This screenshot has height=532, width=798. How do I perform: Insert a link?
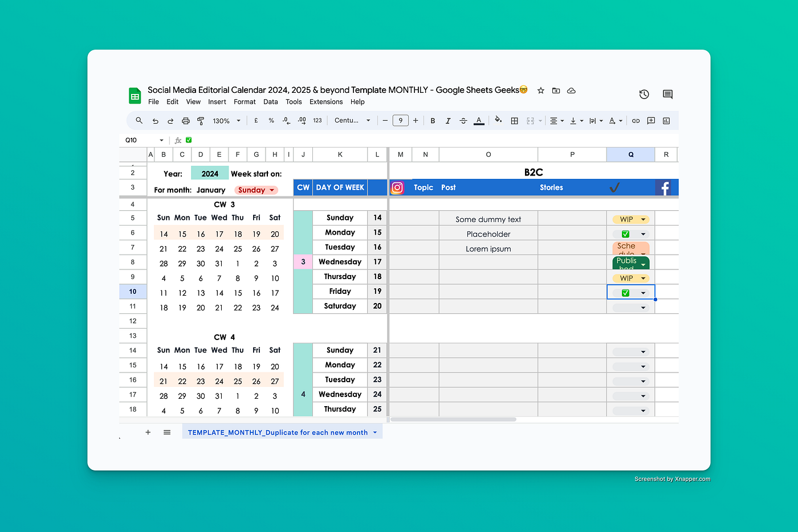coord(636,120)
